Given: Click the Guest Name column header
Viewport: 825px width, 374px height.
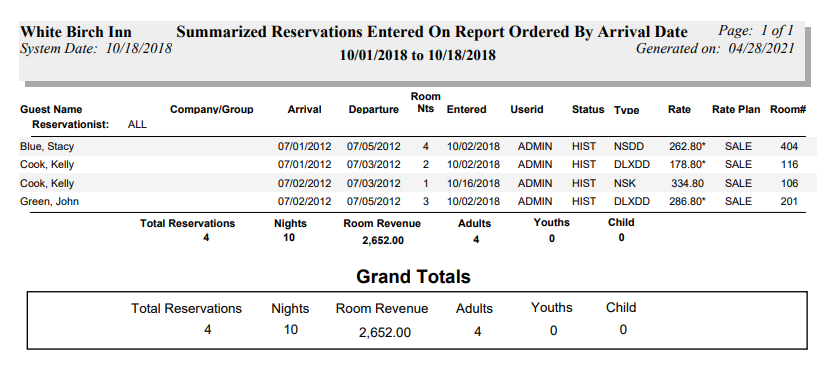Looking at the screenshot, I should pos(51,109).
